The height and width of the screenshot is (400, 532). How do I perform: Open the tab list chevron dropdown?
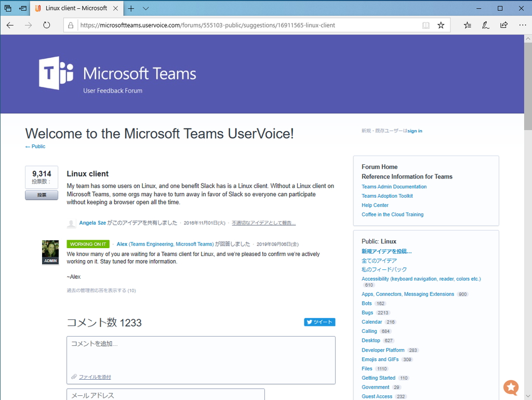pos(145,8)
